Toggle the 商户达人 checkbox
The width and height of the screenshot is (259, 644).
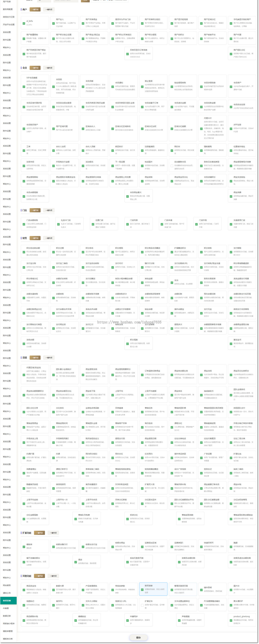point(54,23)
